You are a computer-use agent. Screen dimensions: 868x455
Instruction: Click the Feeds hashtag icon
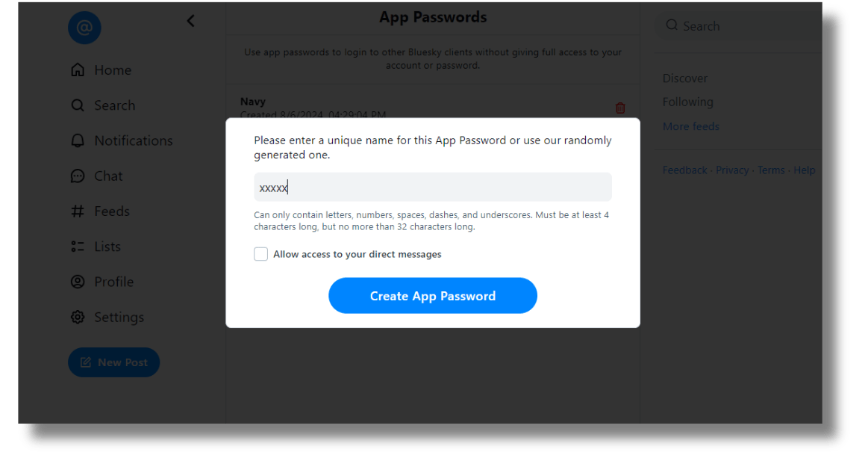(x=78, y=211)
